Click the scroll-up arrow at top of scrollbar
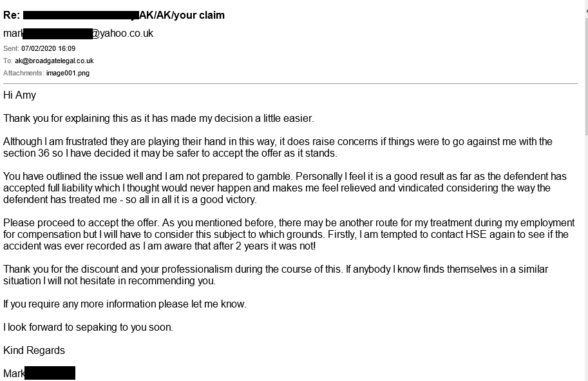This screenshot has width=588, height=381. point(586,11)
